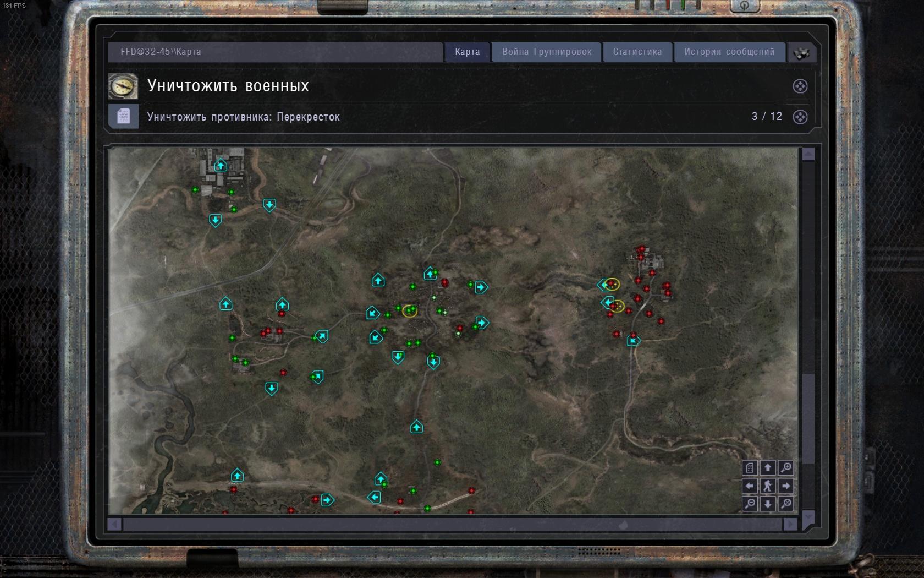Image resolution: width=924 pixels, height=578 pixels.
Task: Pan map left with arrow button
Action: pyautogui.click(x=750, y=486)
